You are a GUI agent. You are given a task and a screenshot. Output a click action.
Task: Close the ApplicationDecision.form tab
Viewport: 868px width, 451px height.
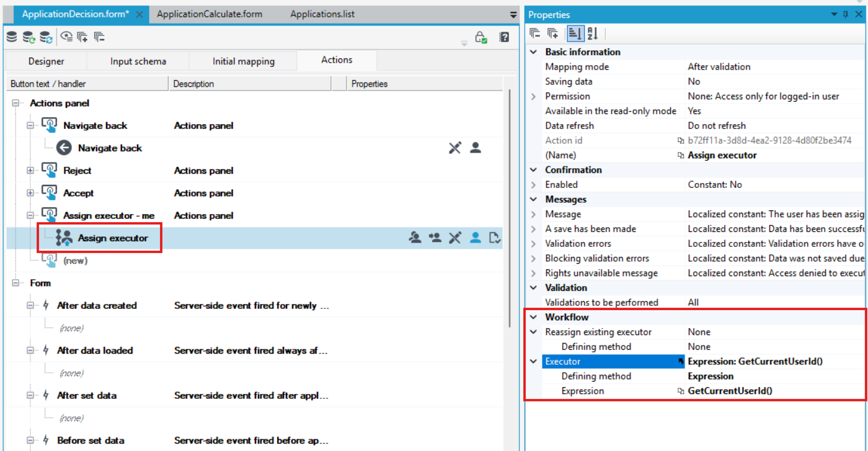pos(139,14)
